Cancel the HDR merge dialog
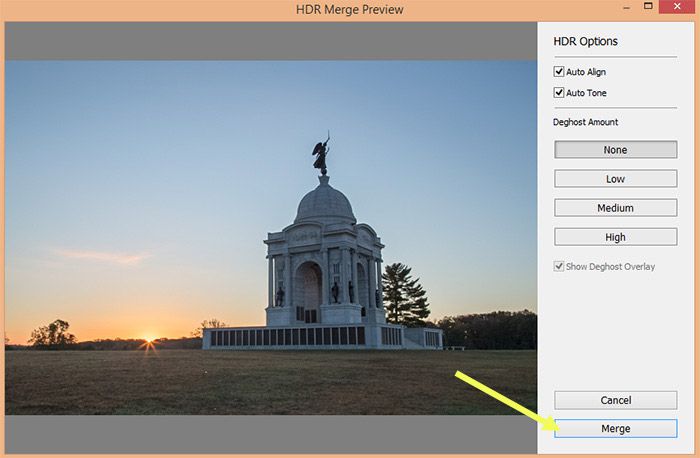This screenshot has width=700, height=458. 615,400
